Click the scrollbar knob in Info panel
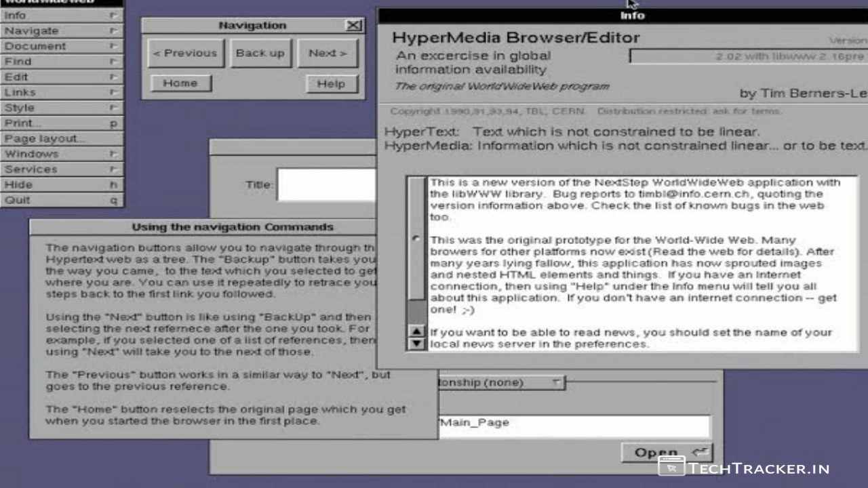This screenshot has height=488, width=868. tap(416, 239)
